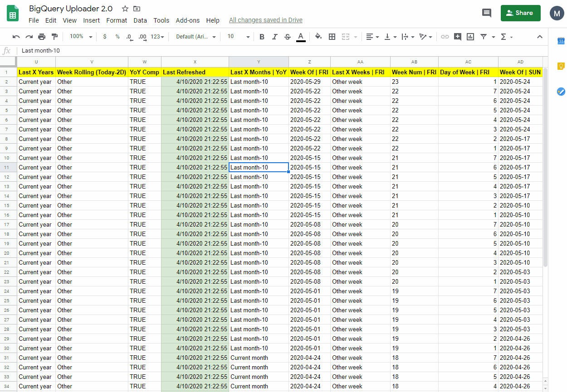Image resolution: width=567 pixels, height=392 pixels.
Task: Open more number formats 123 dropdown
Action: 157,37
